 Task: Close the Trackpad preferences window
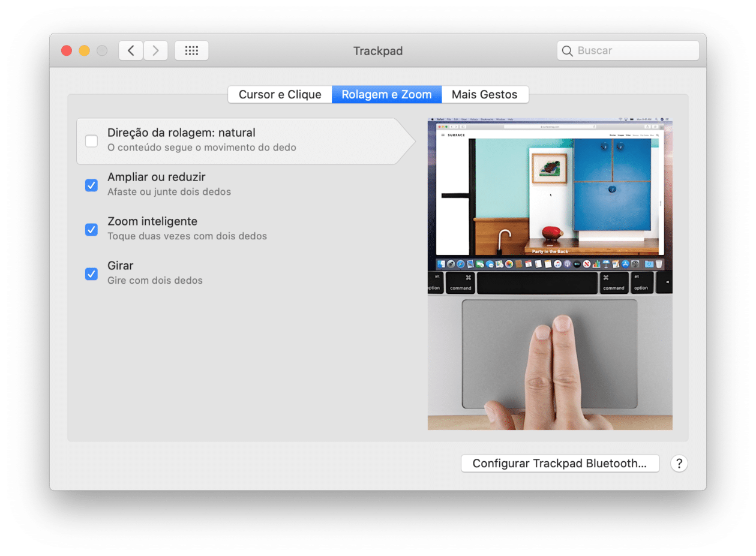pyautogui.click(x=67, y=50)
